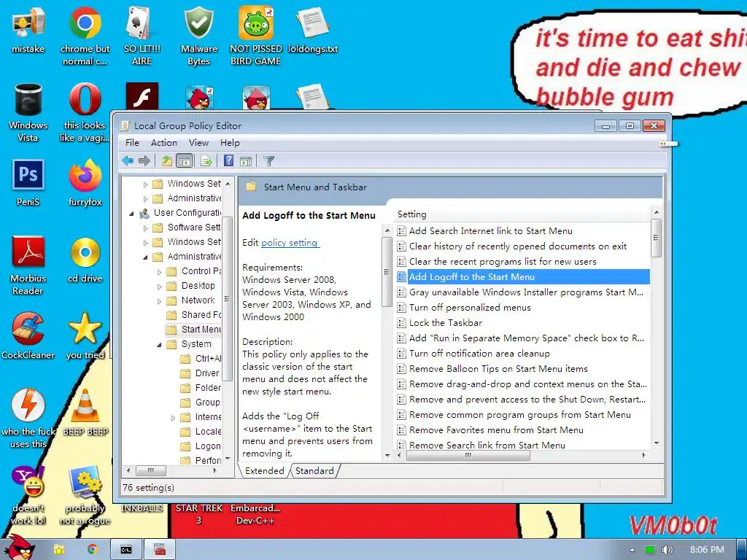
Task: Select 'Remove Balloon Tips on Start Menu items'
Action: (x=498, y=368)
